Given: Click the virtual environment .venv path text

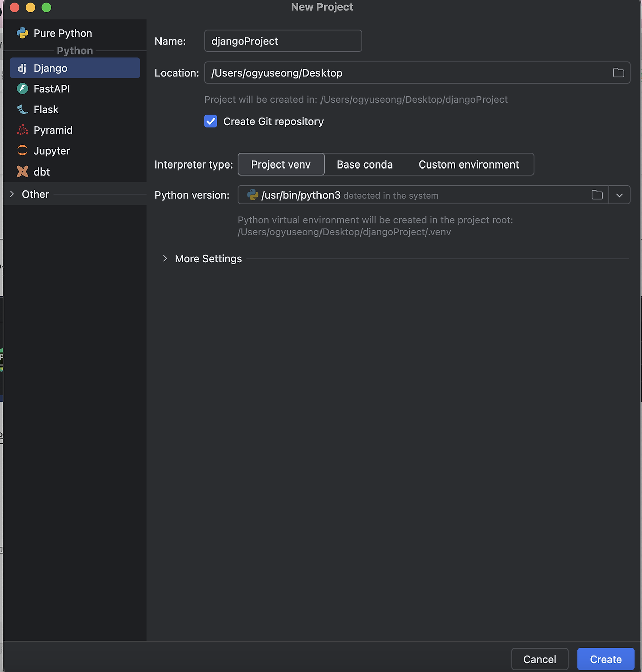Looking at the screenshot, I should click(345, 232).
